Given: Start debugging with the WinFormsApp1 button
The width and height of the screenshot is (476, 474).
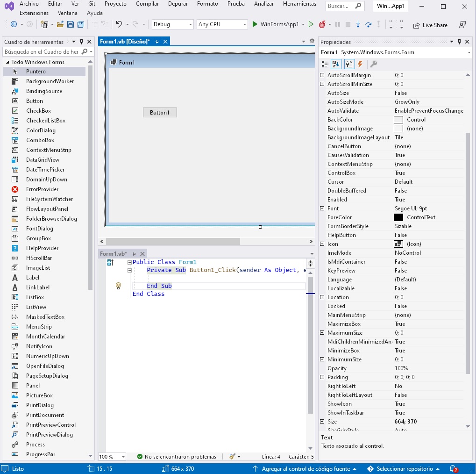Looking at the screenshot, I should [x=275, y=24].
